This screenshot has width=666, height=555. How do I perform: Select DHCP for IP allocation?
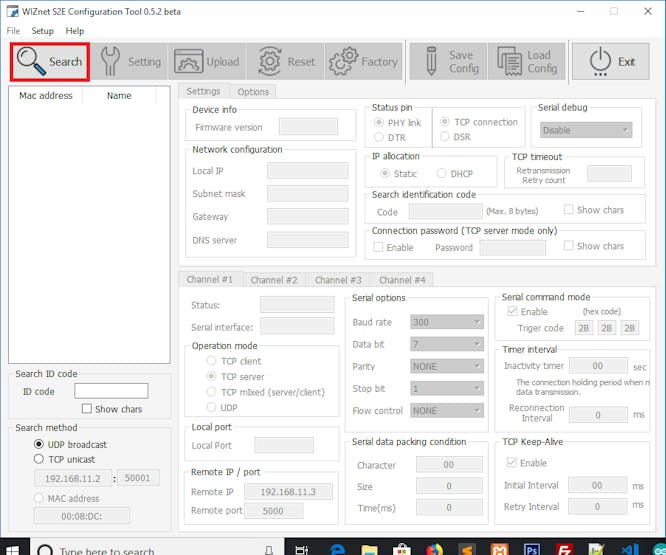[x=442, y=173]
